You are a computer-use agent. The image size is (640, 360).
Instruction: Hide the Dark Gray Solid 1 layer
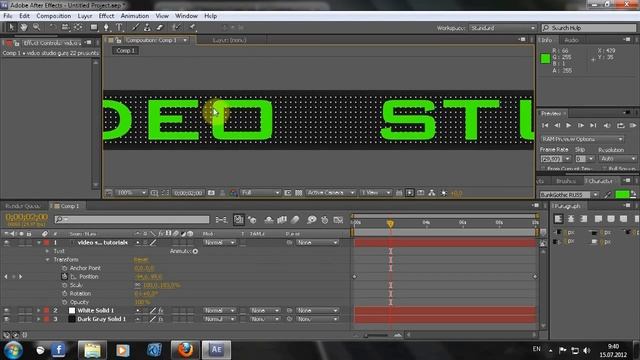(6, 319)
